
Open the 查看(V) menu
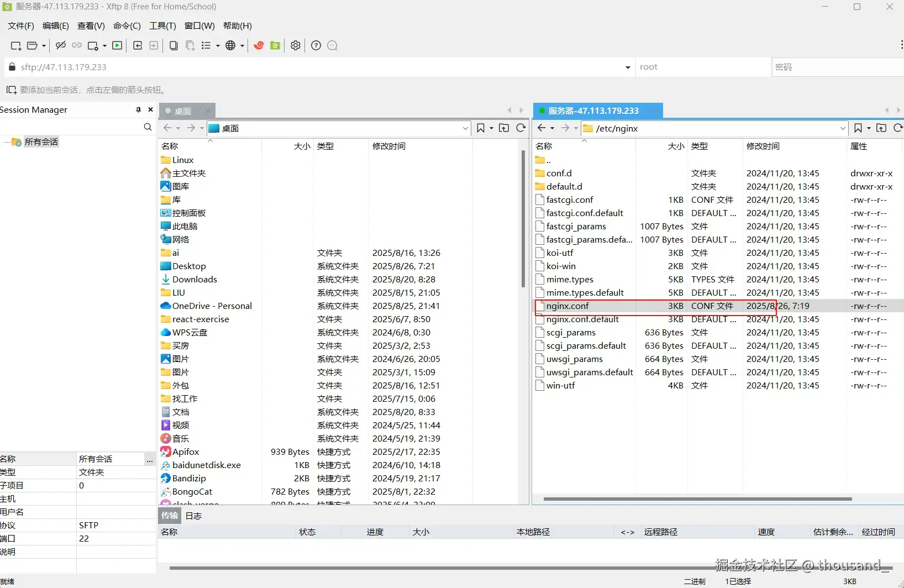(x=91, y=26)
